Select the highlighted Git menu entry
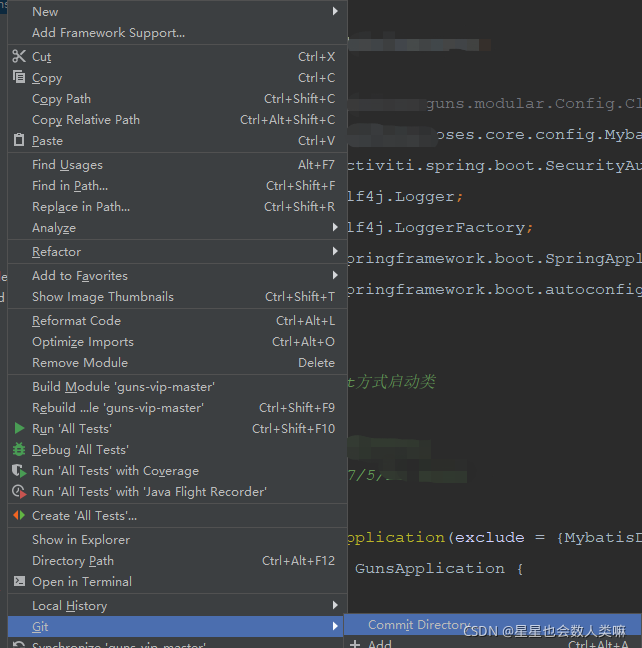The width and height of the screenshot is (642, 648). 177,627
